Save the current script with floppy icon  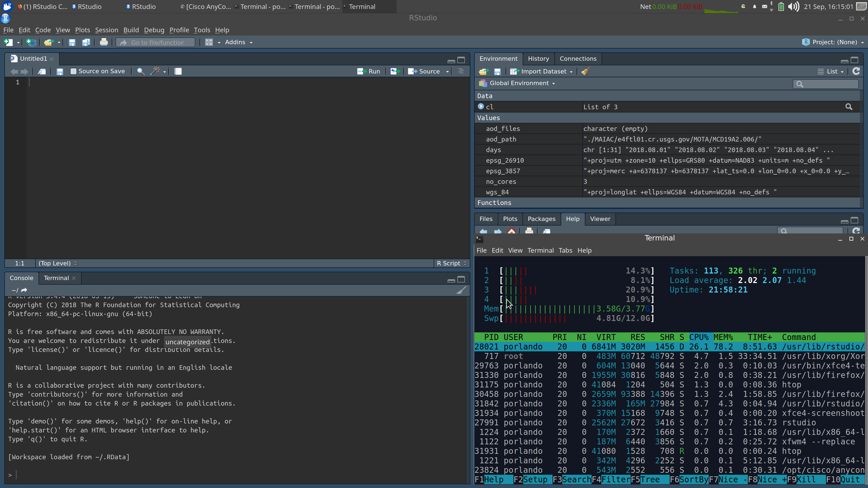(60, 71)
